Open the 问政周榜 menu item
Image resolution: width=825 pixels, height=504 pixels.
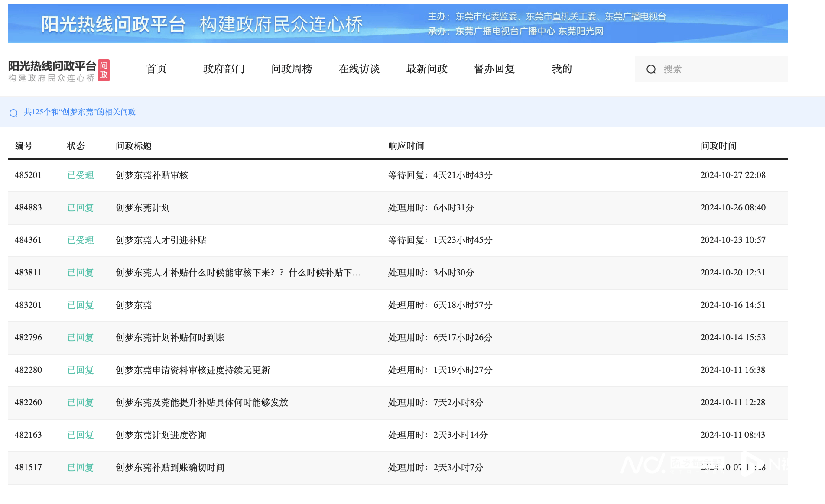tap(292, 69)
